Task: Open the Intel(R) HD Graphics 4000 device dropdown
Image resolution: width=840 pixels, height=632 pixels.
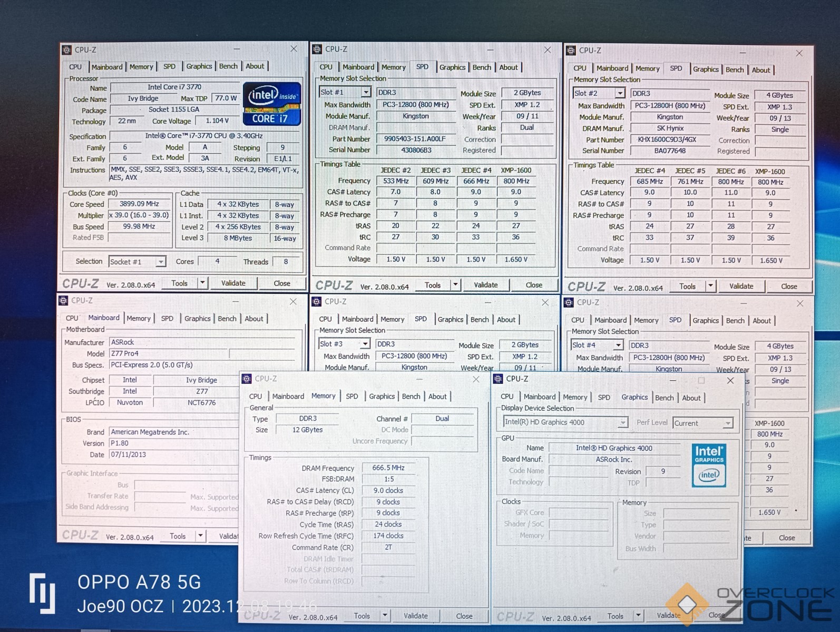Action: (x=623, y=422)
